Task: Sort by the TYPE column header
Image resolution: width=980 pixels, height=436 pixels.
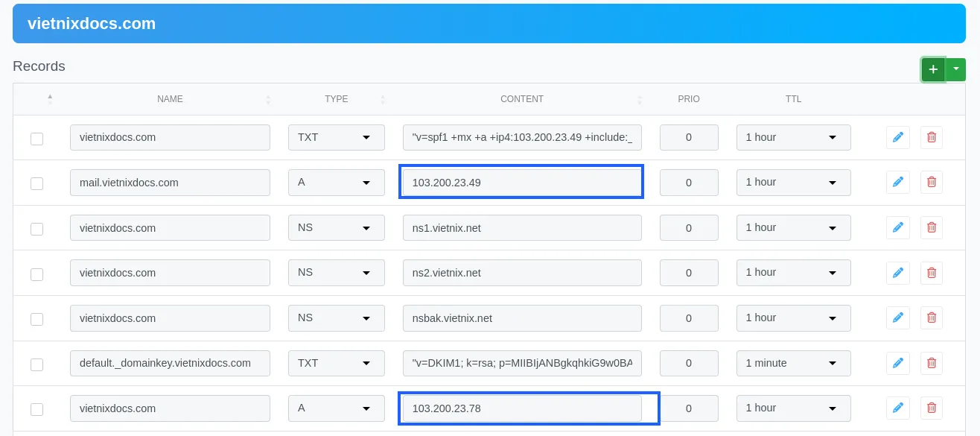Action: pyautogui.click(x=337, y=99)
